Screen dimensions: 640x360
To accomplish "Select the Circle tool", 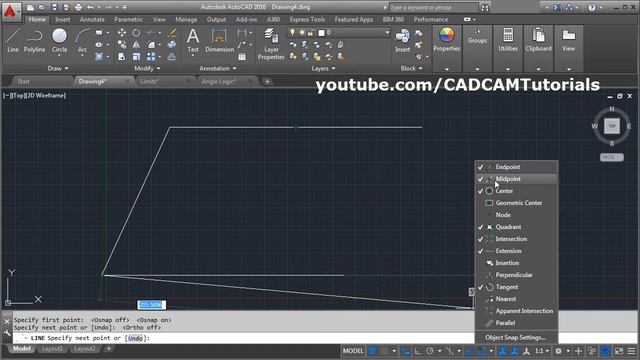I will (59, 40).
